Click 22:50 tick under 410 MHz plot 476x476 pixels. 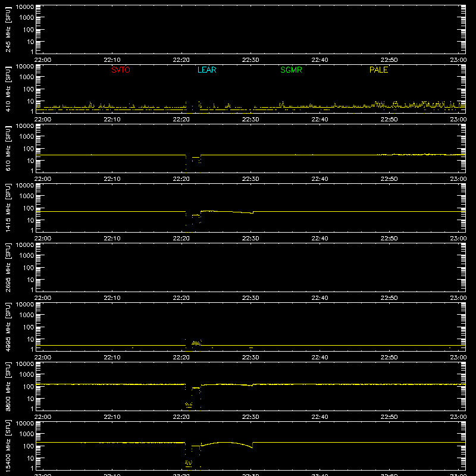click(389, 120)
